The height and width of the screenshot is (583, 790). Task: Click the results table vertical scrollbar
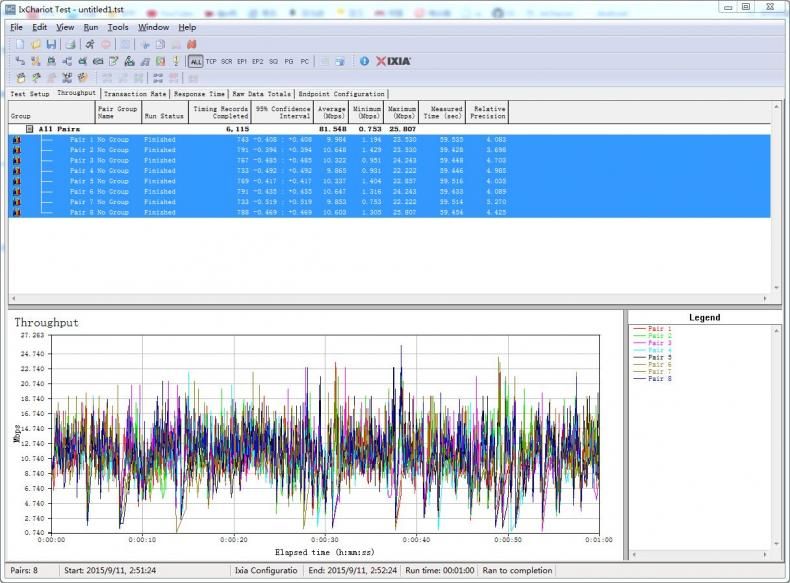[x=776, y=197]
